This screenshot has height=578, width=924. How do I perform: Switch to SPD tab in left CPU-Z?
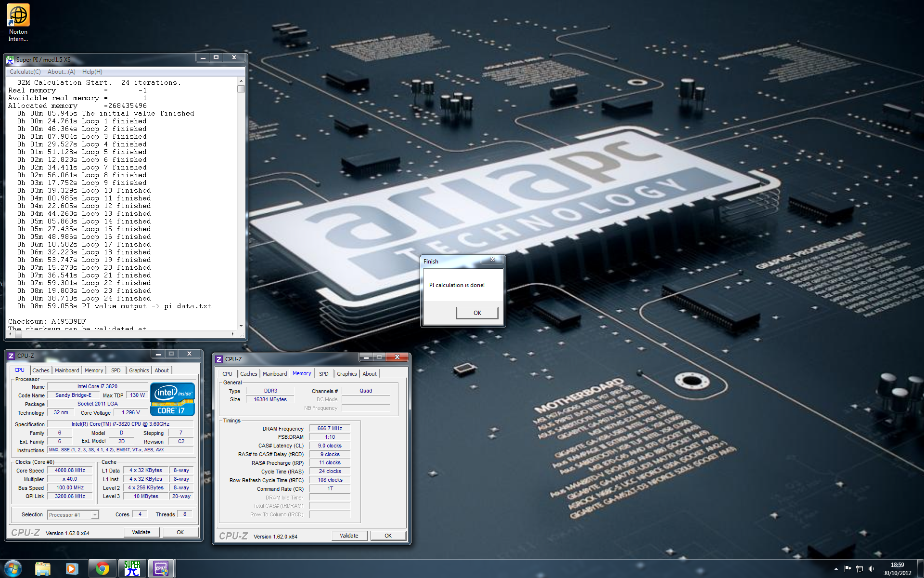pos(116,370)
